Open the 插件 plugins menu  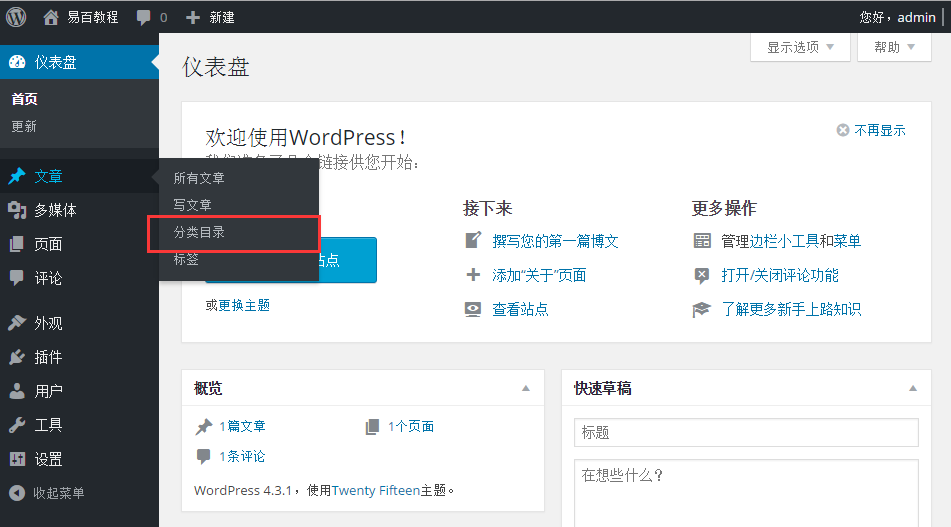[48, 357]
